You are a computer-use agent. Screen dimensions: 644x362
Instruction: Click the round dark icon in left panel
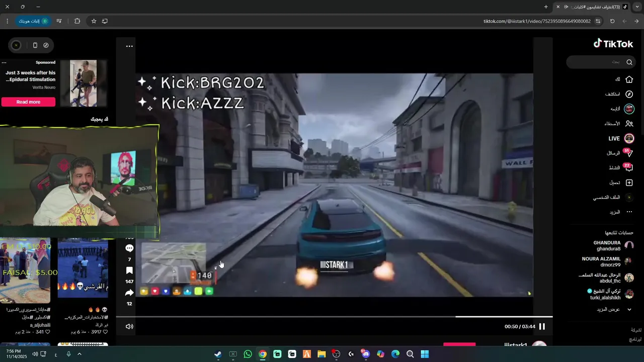click(16, 45)
